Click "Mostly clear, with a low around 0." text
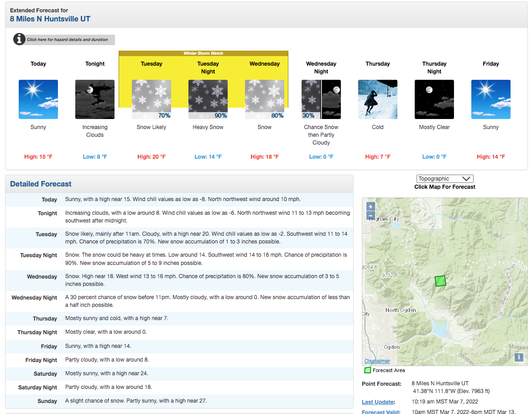Image resolution: width=532 pixels, height=414 pixels. click(x=106, y=331)
